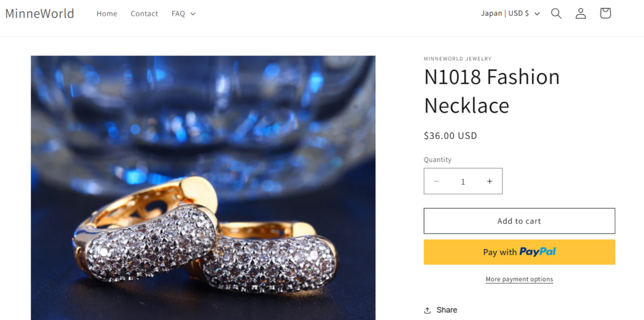644x320 pixels.
Task: Click the N1018 Fashion Necklace title
Action: click(x=492, y=91)
